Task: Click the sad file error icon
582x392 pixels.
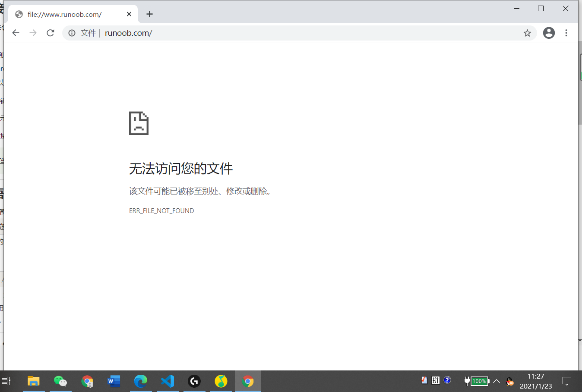Action: [x=139, y=123]
